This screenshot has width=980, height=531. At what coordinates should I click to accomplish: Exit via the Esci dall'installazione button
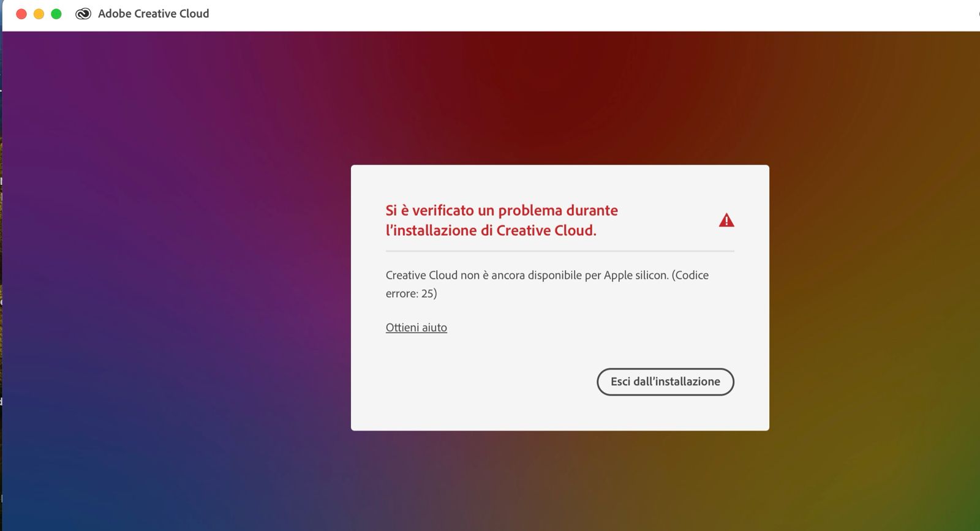(665, 382)
